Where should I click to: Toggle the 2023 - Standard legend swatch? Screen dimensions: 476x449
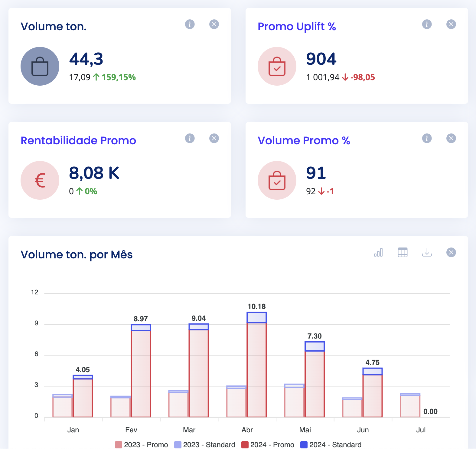[178, 444]
